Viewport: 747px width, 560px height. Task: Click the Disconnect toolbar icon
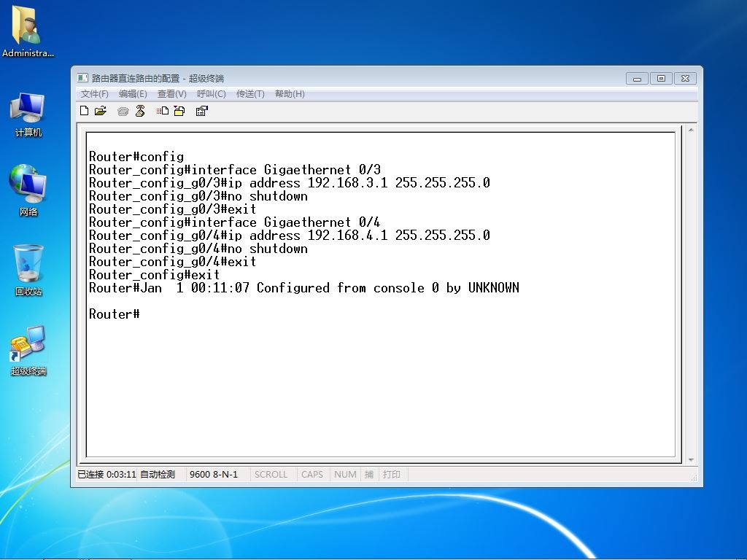coord(140,111)
